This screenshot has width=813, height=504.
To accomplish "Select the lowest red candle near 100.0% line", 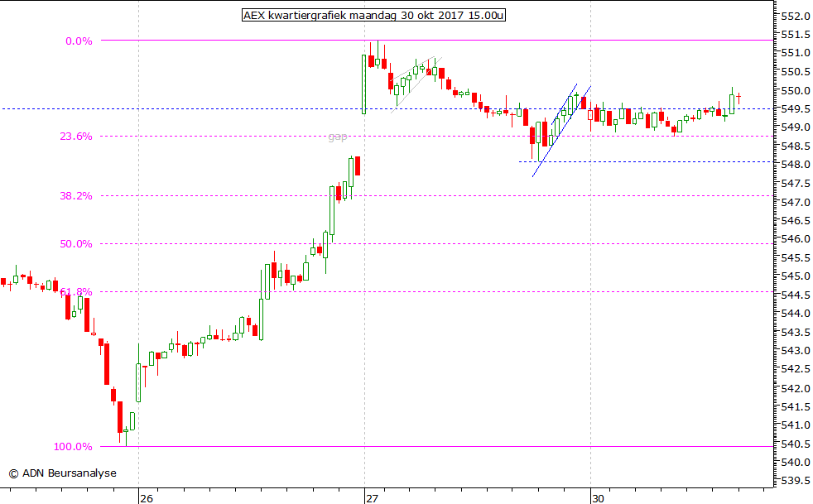I will click(120, 416).
